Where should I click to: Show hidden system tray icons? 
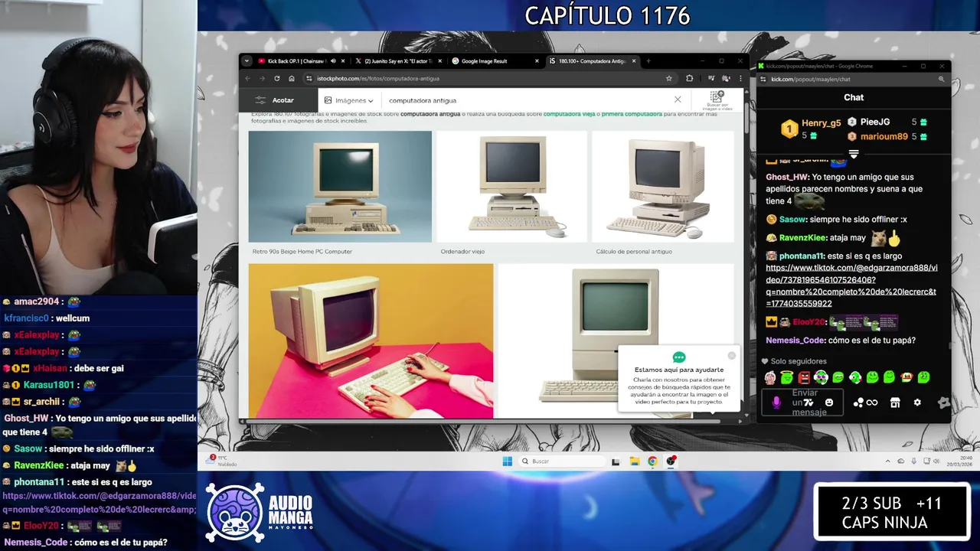point(887,461)
